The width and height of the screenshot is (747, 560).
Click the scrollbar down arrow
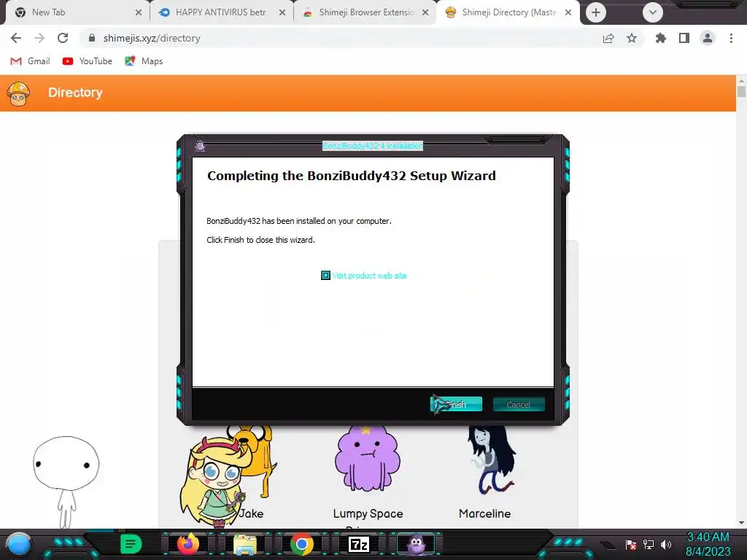tap(741, 522)
